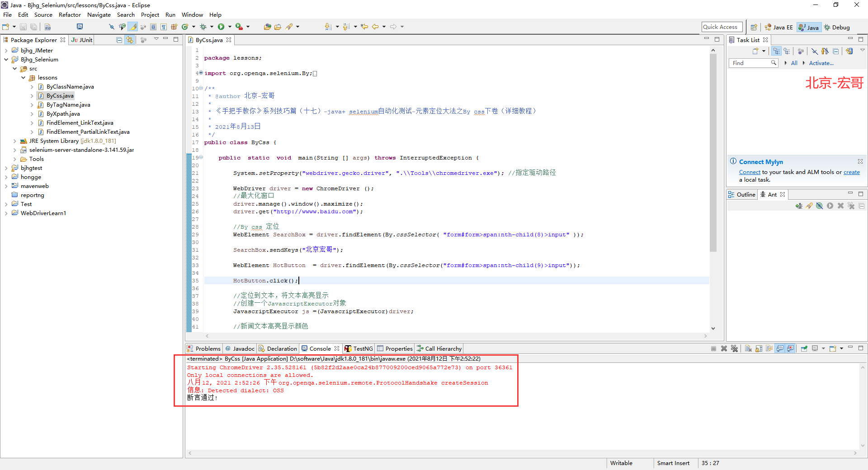Click Add Buildfiles icon in Ant view
Screen dimensions: 868x470
pos(799,206)
